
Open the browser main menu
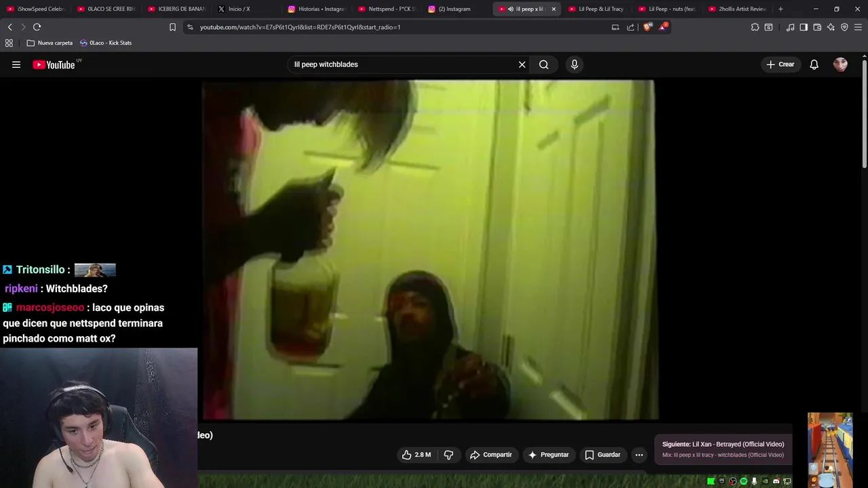(x=858, y=27)
